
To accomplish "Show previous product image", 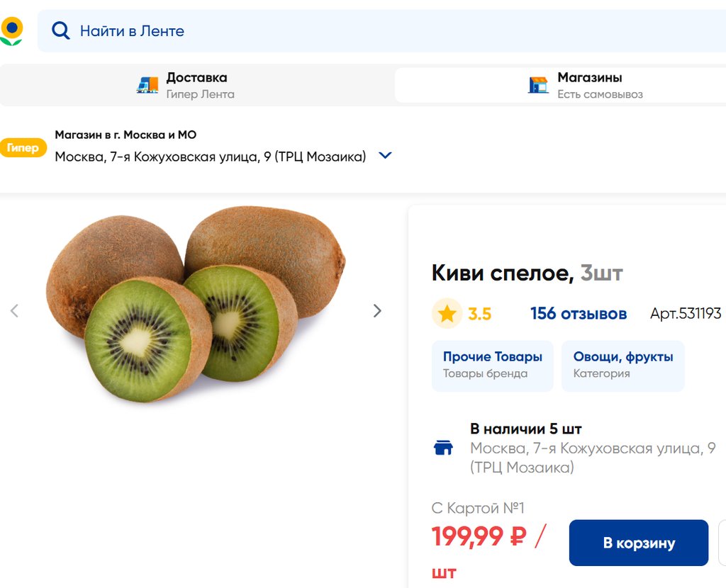I will click(x=14, y=311).
